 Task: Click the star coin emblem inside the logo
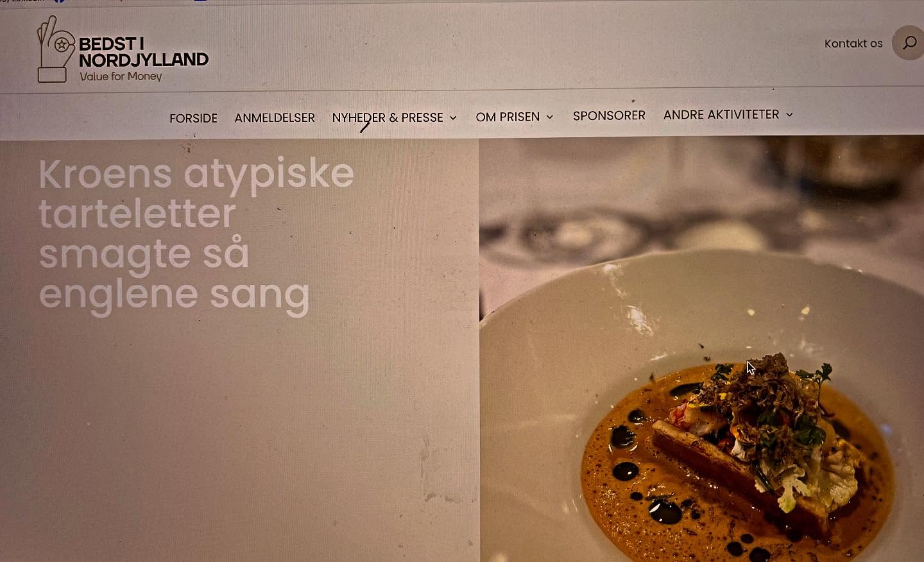[x=62, y=46]
